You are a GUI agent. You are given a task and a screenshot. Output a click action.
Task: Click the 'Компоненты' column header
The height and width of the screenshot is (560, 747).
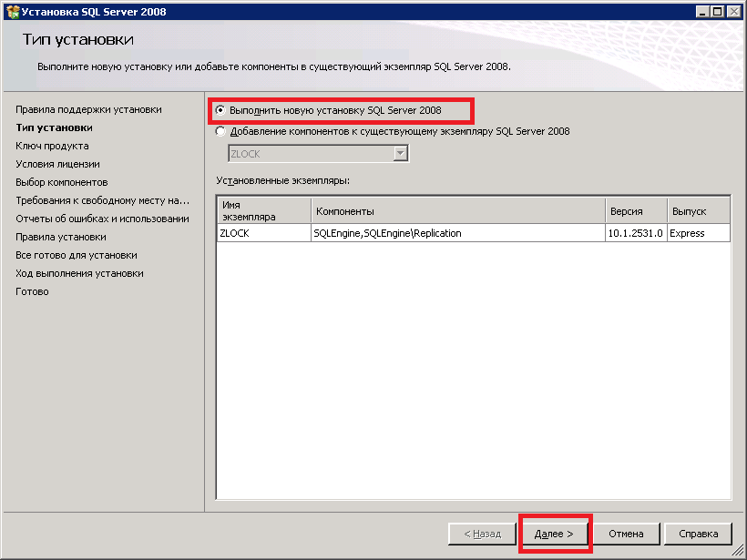pos(457,211)
